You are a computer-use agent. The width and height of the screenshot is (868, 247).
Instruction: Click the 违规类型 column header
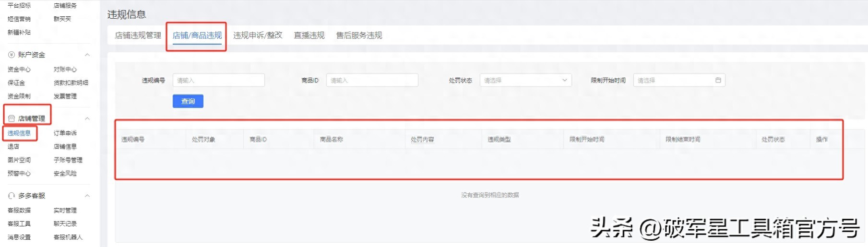point(499,140)
